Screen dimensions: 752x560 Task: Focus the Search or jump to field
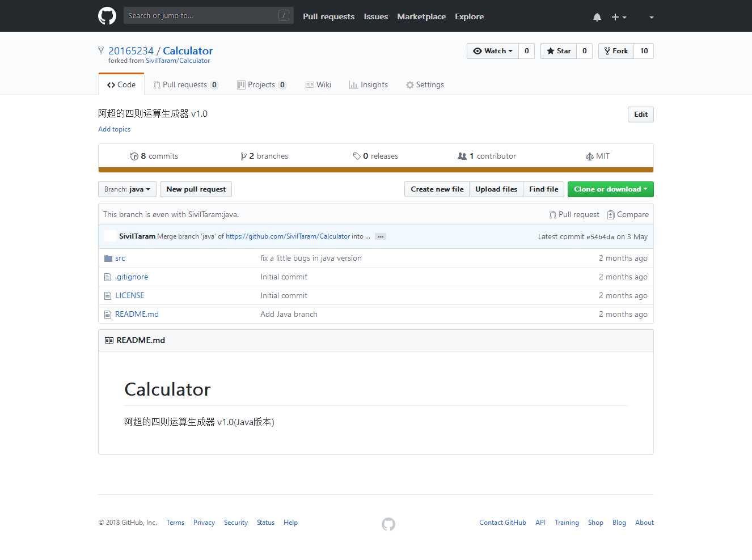[208, 15]
